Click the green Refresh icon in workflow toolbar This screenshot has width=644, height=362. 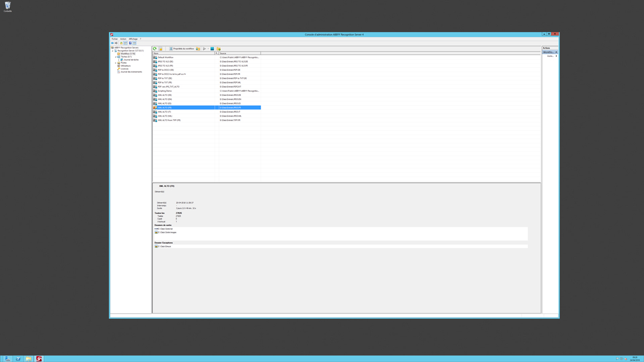coord(155,49)
